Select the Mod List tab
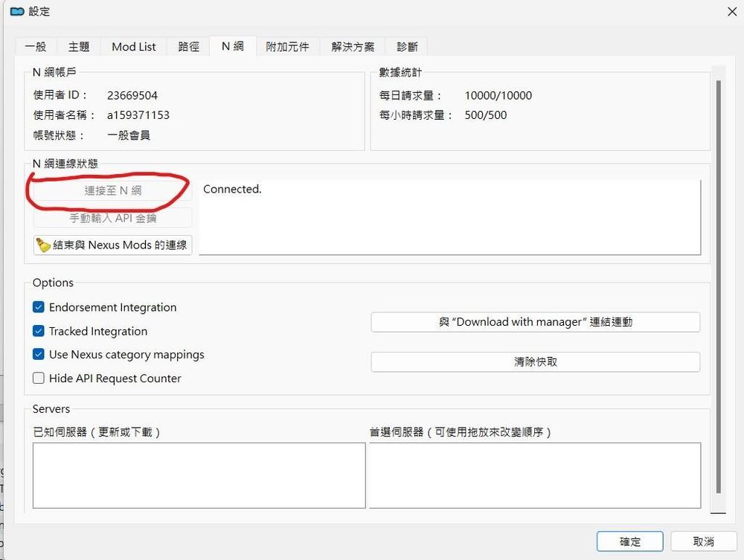Screen dimensions: 744x560 [134, 46]
